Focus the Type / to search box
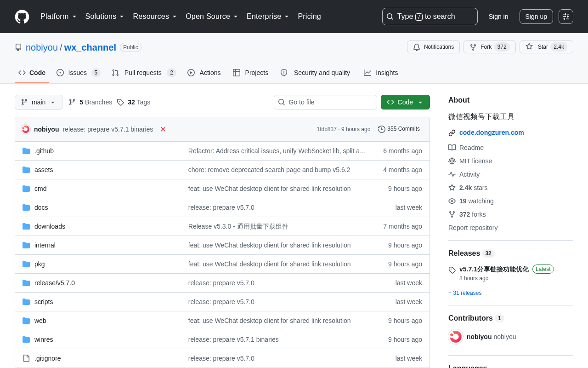Viewport: 588px width, 368px height. coord(430,17)
